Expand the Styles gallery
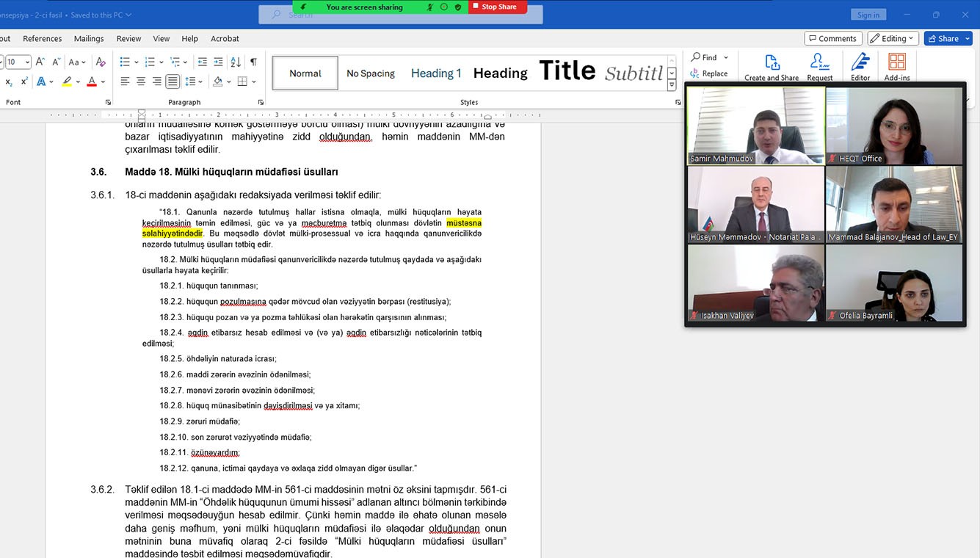The height and width of the screenshot is (558, 980). [672, 85]
